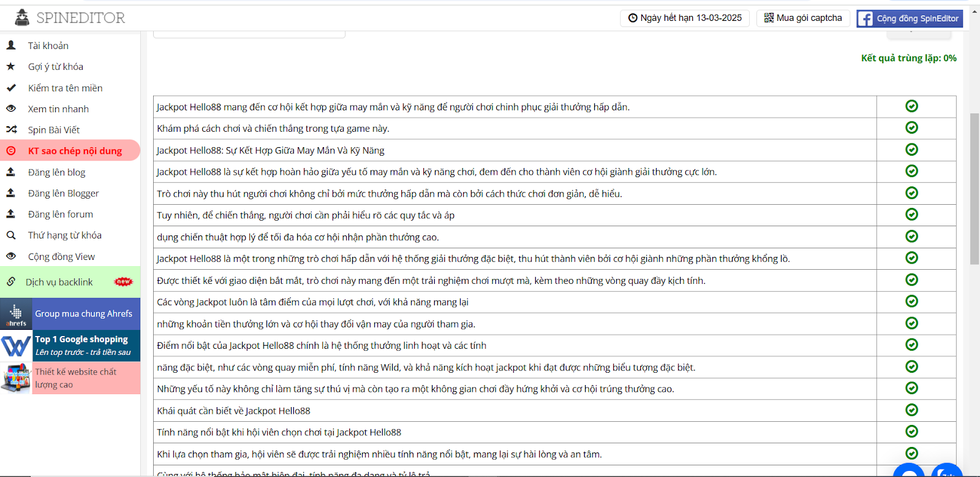Click green check for 'Sự Kết Hợp Giữa' row
The width and height of the screenshot is (980, 477).
point(912,150)
